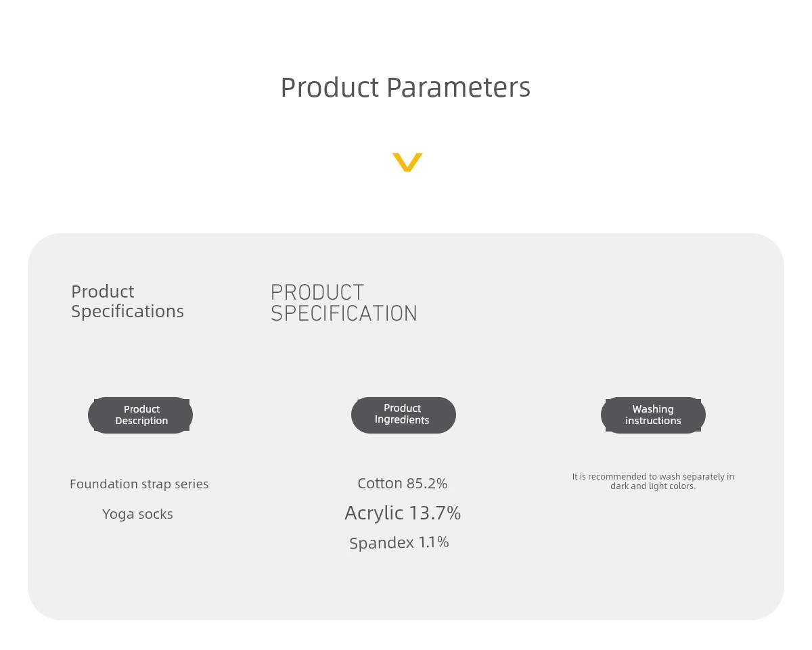Click the word Parameters in heading

(459, 87)
